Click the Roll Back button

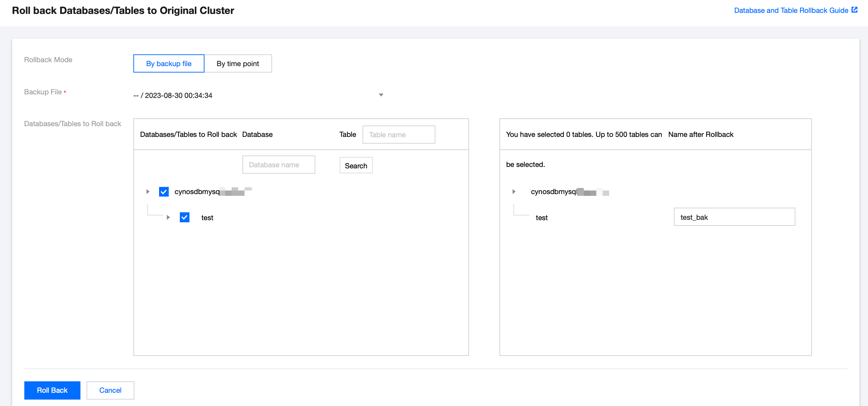[52, 390]
